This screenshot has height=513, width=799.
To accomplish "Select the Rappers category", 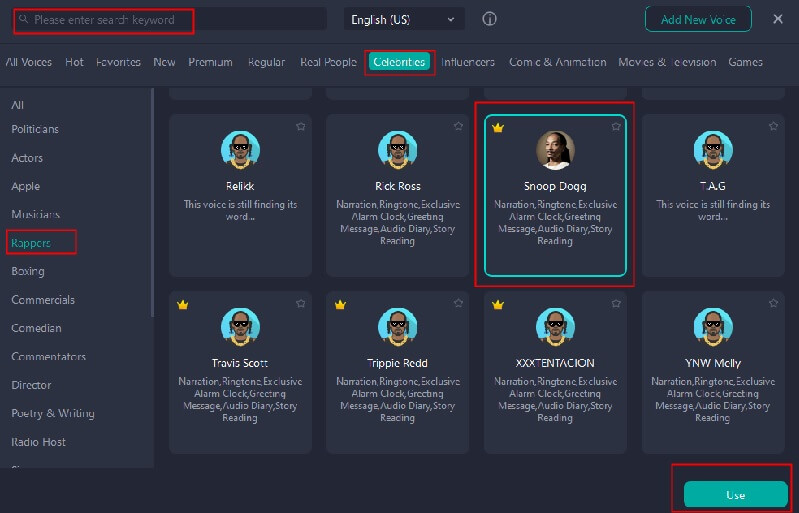I will pyautogui.click(x=31, y=243).
